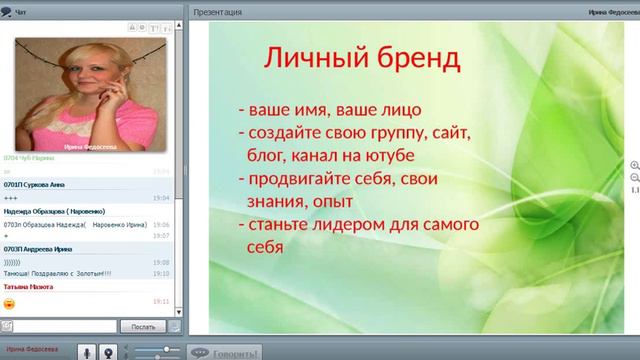Click the chat scrollbar down arrow
Image resolution: width=640 pixels, height=360 pixels.
click(179, 313)
